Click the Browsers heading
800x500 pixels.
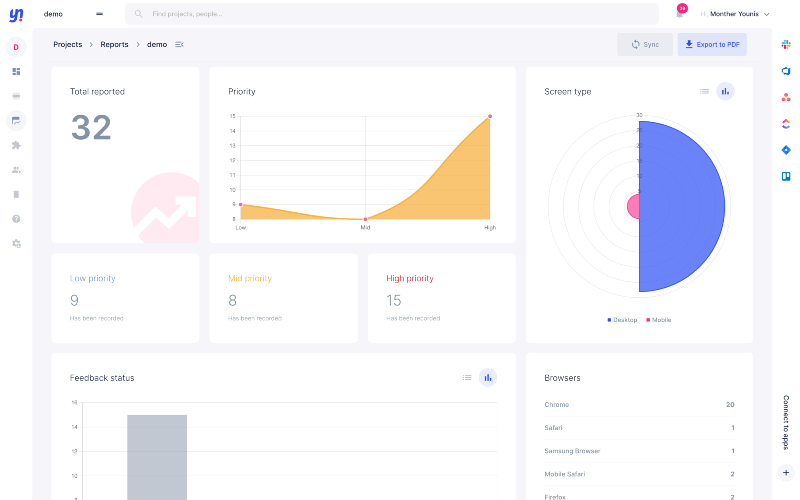click(562, 378)
